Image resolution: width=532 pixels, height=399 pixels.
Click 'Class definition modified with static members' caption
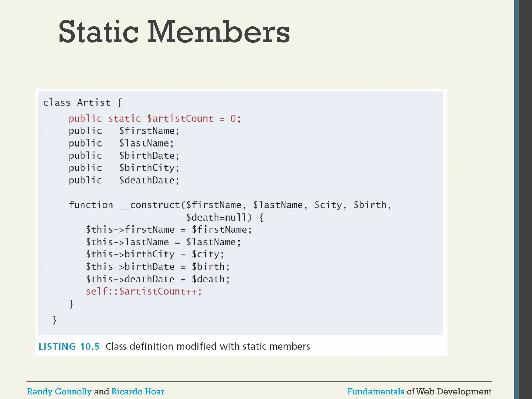click(x=208, y=347)
